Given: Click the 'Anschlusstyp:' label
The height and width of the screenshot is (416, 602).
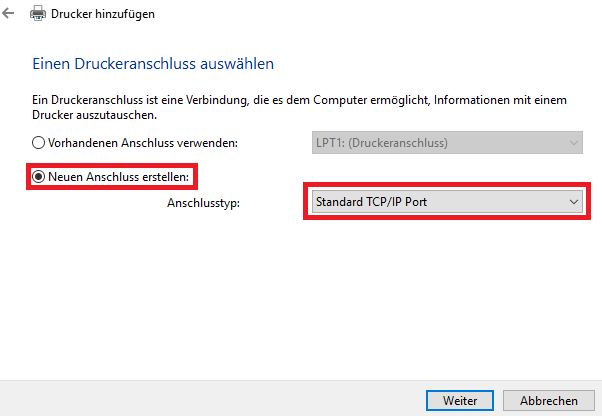Looking at the screenshot, I should coord(204,202).
